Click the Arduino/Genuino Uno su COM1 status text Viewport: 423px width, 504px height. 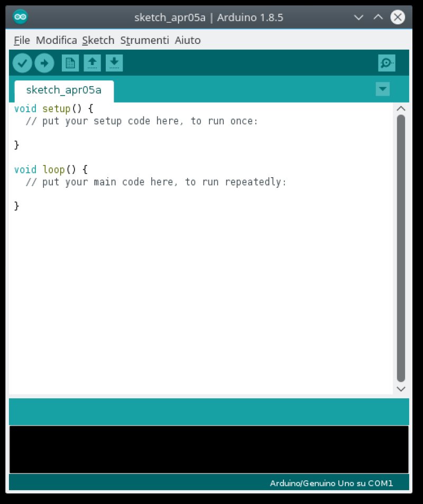point(332,483)
